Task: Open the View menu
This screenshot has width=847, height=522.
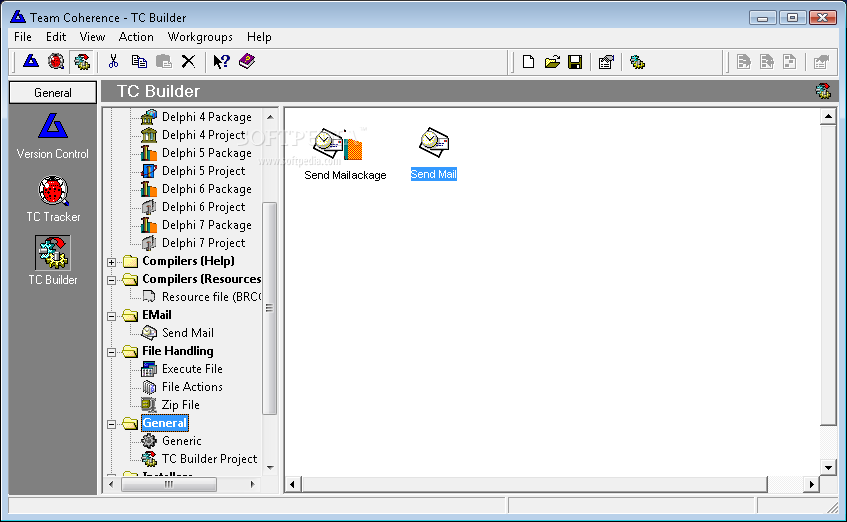Action: click(92, 37)
